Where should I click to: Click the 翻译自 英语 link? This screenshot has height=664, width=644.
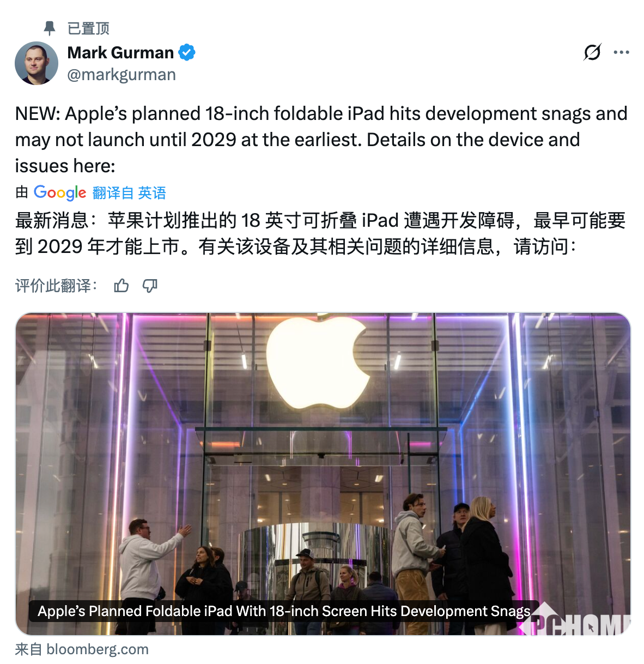tap(129, 193)
